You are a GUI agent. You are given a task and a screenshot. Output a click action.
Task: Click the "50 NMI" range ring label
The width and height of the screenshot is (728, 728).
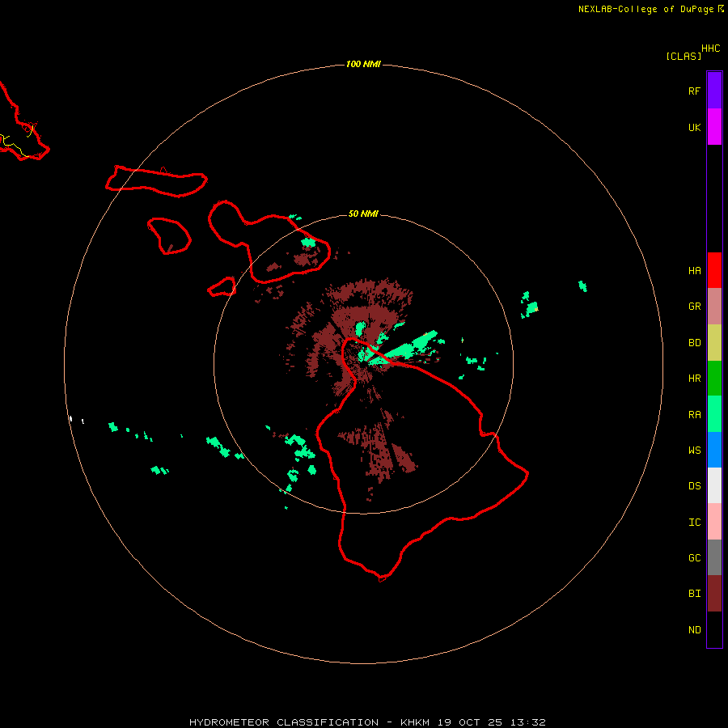click(363, 214)
